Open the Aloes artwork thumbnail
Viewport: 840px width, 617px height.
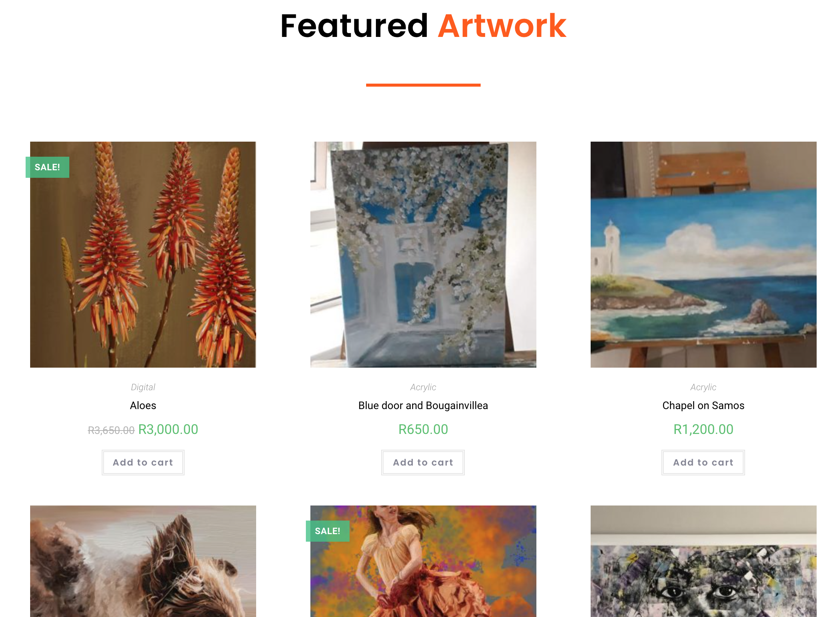(x=143, y=255)
